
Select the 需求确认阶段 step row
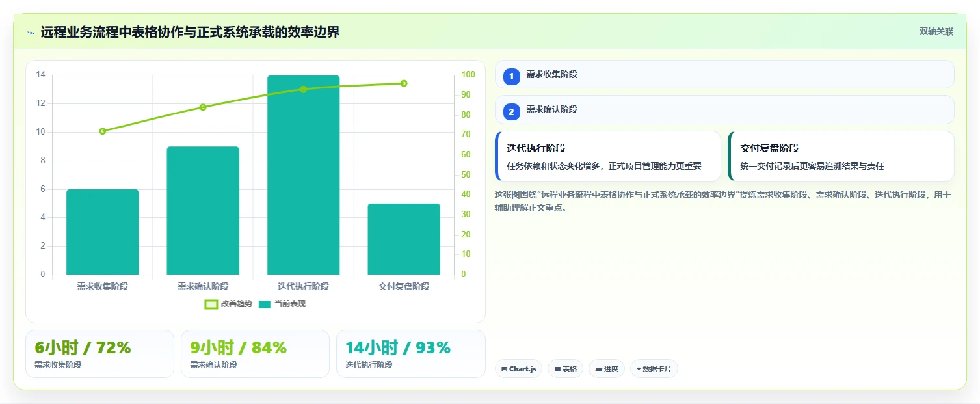(724, 109)
